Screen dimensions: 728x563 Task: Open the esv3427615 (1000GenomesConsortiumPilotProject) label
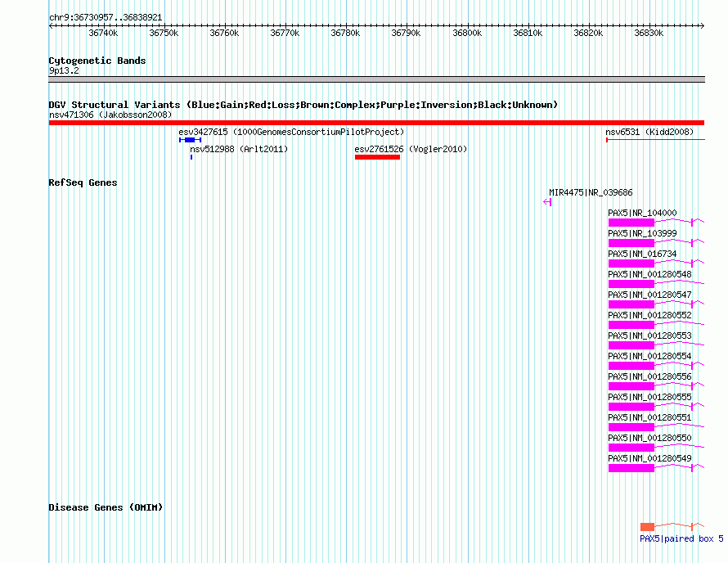click(x=291, y=132)
